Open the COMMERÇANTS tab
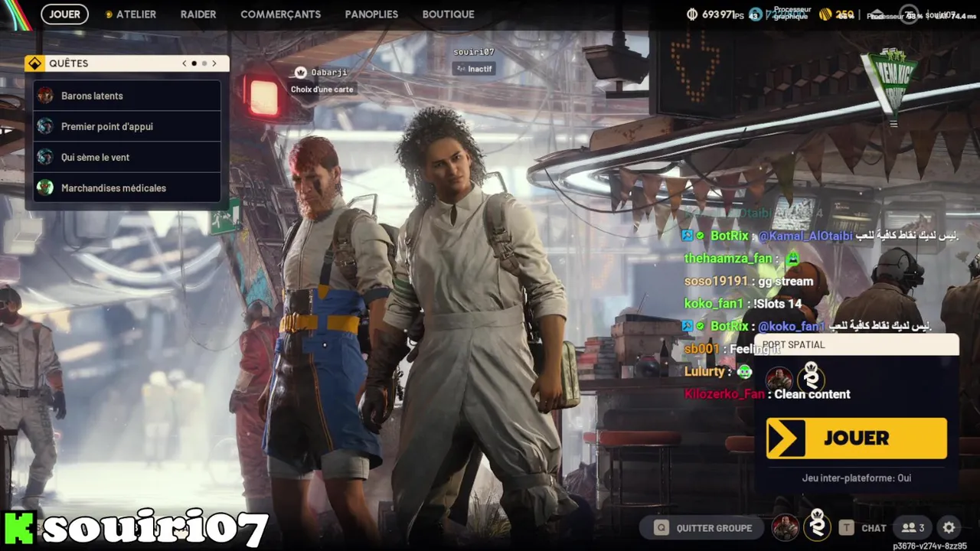 [280, 15]
